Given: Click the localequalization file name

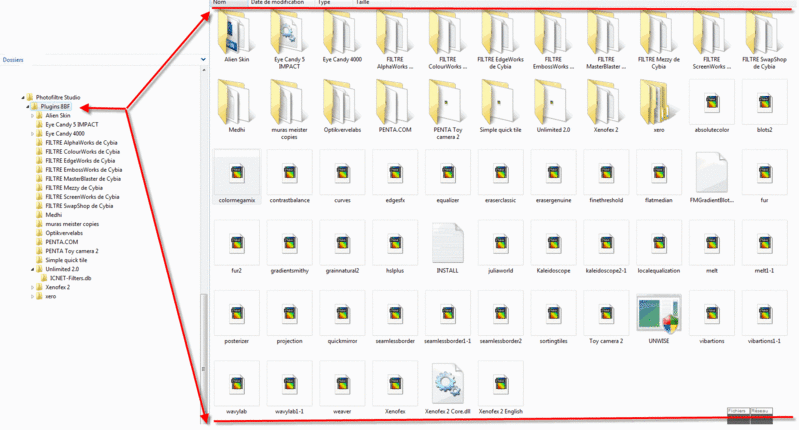Looking at the screenshot, I should pos(659,271).
